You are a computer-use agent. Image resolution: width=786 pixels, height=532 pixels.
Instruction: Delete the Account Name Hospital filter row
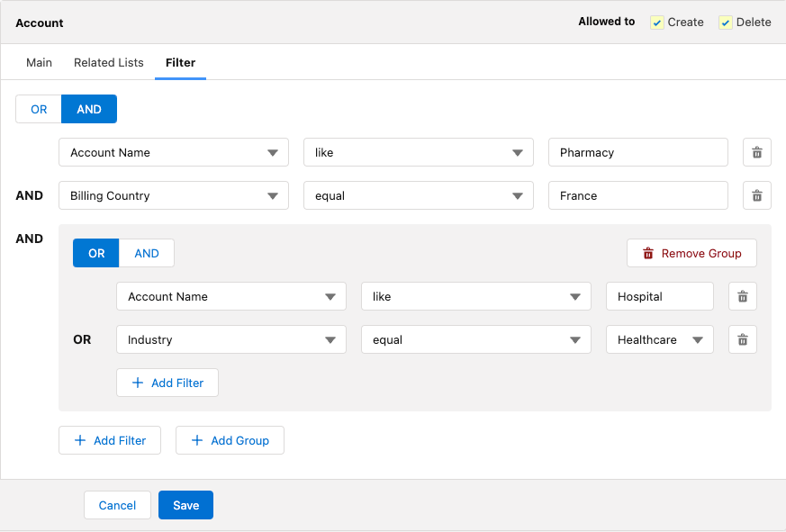click(742, 296)
